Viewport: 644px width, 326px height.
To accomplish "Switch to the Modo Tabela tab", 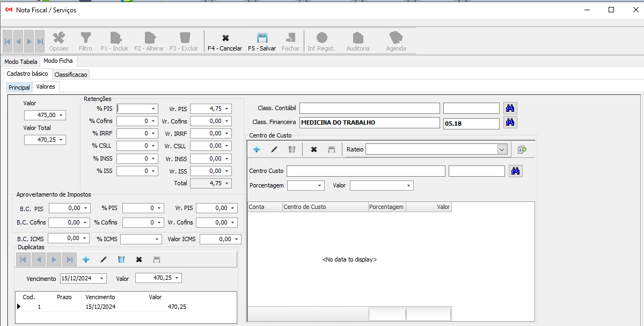I will point(21,62).
